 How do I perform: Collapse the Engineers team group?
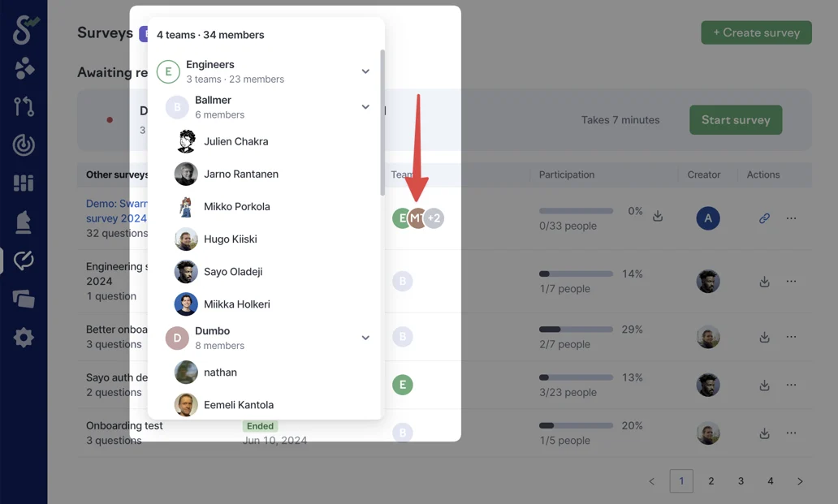pyautogui.click(x=365, y=71)
